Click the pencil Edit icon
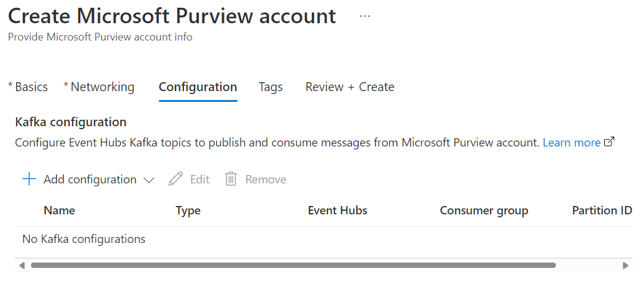 pyautogui.click(x=176, y=179)
